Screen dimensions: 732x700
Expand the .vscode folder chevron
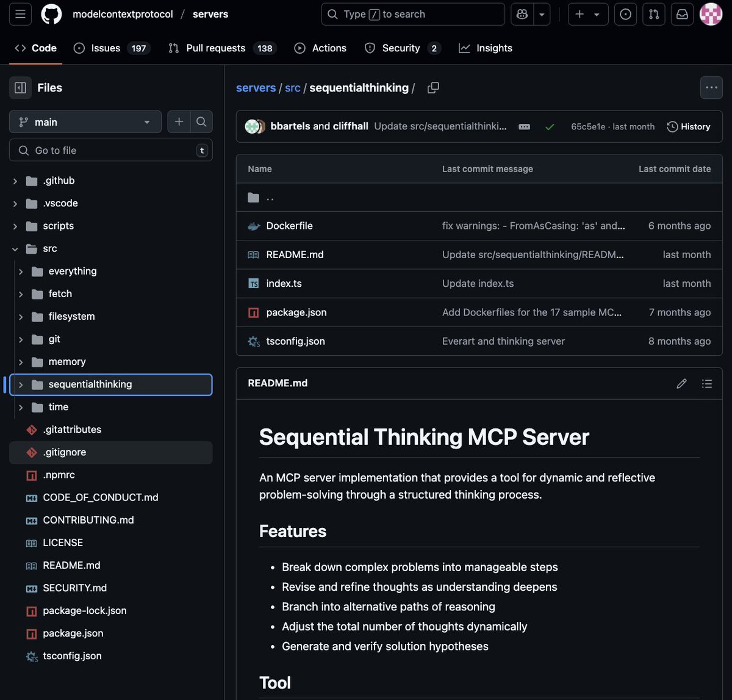click(15, 204)
